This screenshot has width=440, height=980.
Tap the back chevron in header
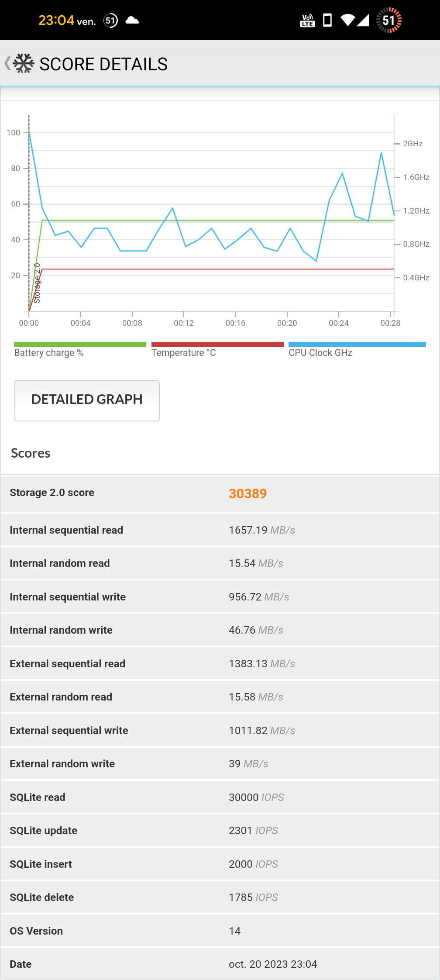click(7, 64)
